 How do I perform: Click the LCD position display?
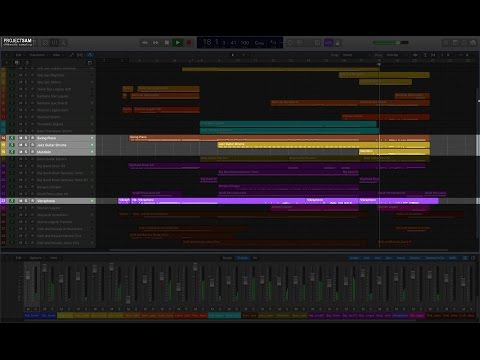click(240, 43)
